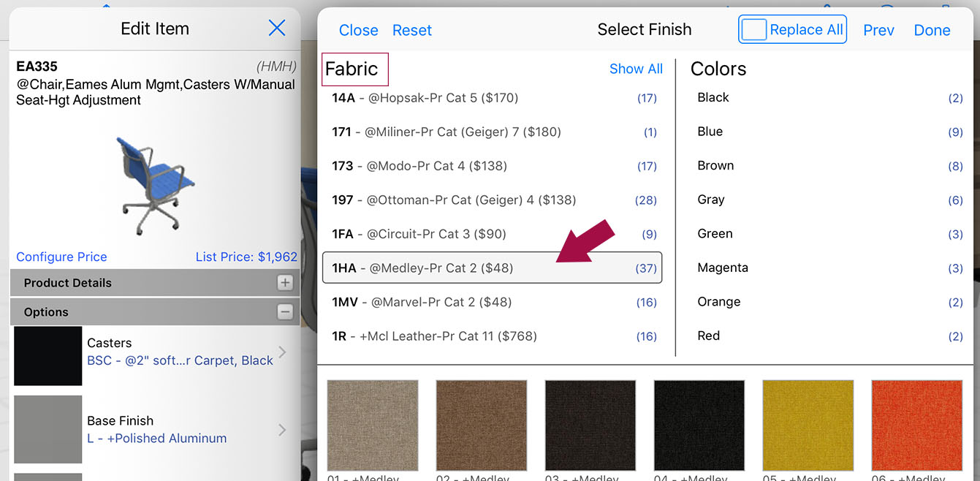The height and width of the screenshot is (481, 980).
Task: Select fabric 1R Mcl Leather-Pr Cat 11
Action: tap(493, 336)
